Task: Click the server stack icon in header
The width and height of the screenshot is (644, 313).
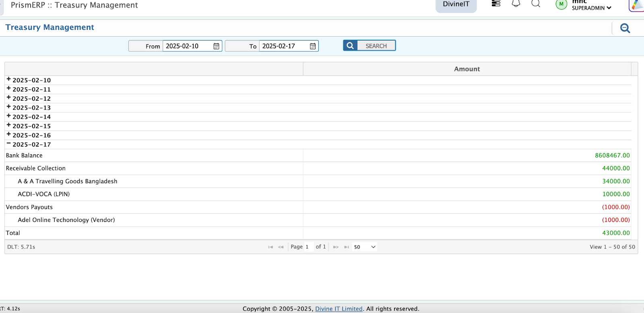Action: pyautogui.click(x=496, y=4)
